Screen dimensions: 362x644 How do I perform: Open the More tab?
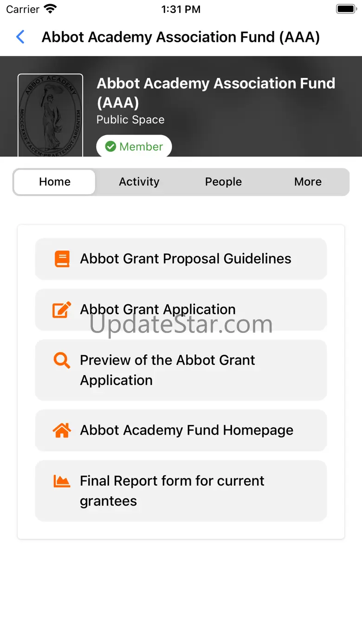(x=308, y=182)
